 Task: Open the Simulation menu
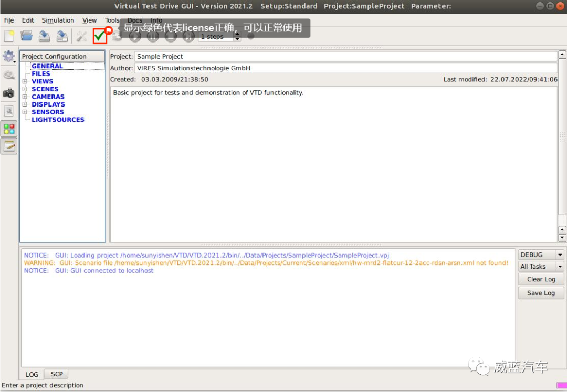click(58, 20)
